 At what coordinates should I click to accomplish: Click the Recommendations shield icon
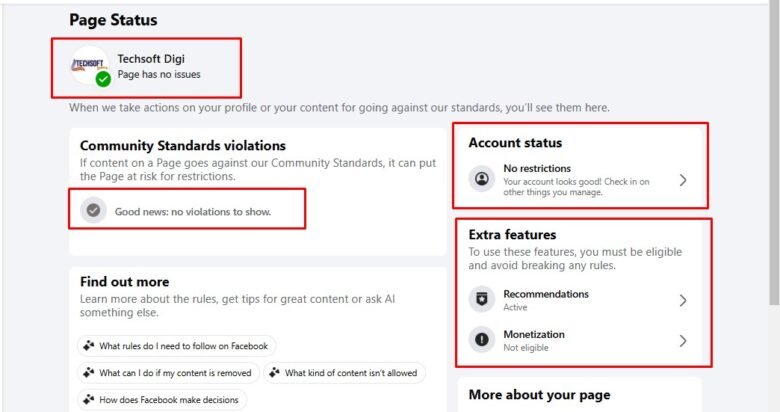(x=483, y=300)
